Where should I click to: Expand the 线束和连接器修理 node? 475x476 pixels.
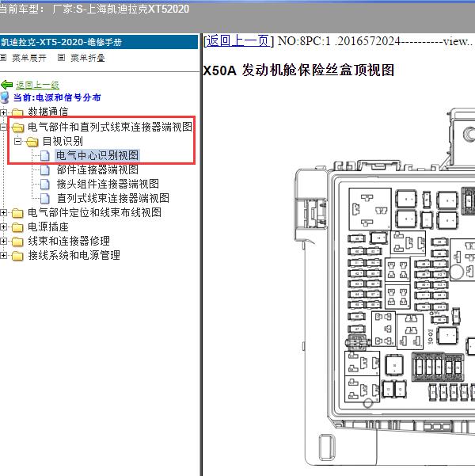click(3, 241)
